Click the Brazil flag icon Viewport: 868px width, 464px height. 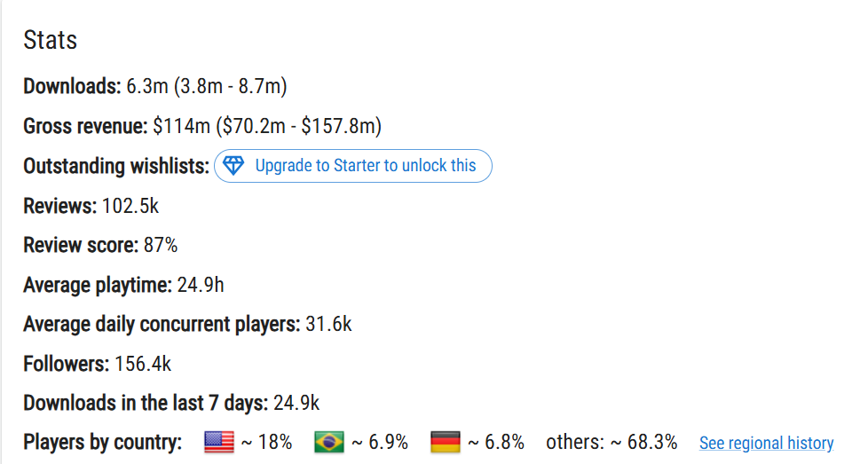pos(329,443)
